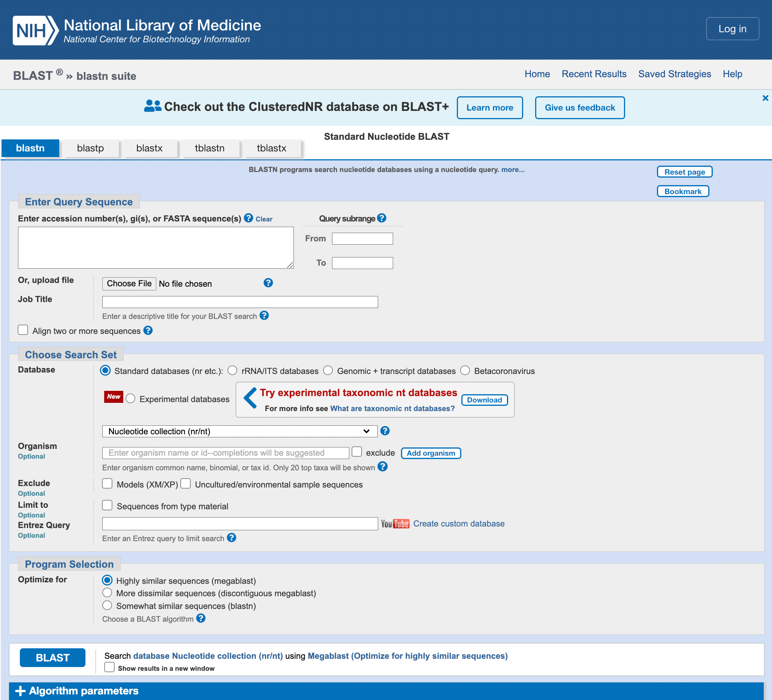Switch to the blastx tab
The height and width of the screenshot is (700, 772).
[x=150, y=148]
